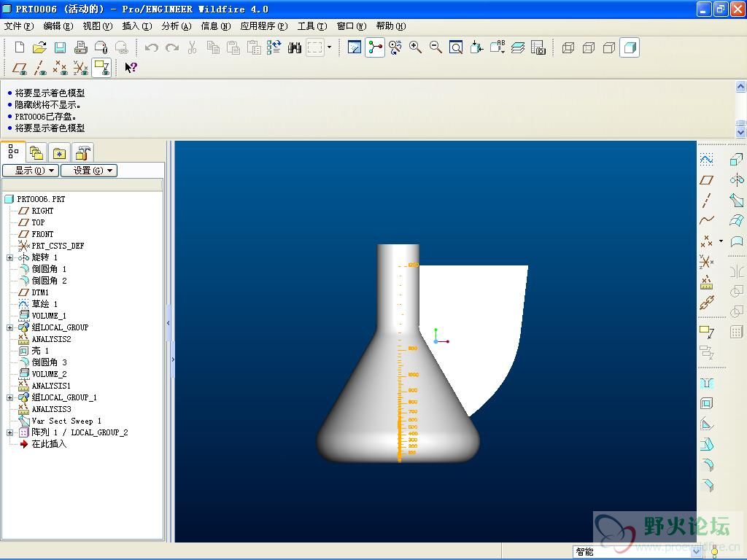
Task: Select the Extrude tool in right toolbar
Action: coord(737,159)
